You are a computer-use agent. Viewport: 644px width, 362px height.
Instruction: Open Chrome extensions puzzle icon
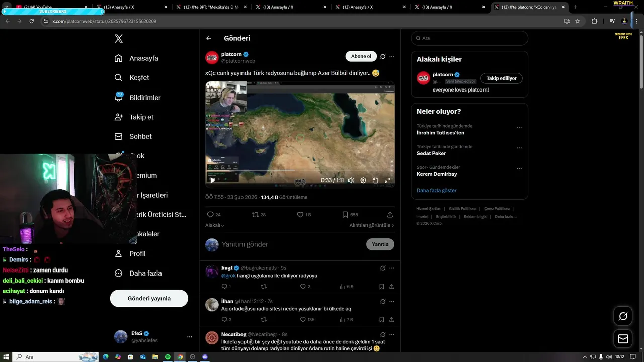point(594,21)
